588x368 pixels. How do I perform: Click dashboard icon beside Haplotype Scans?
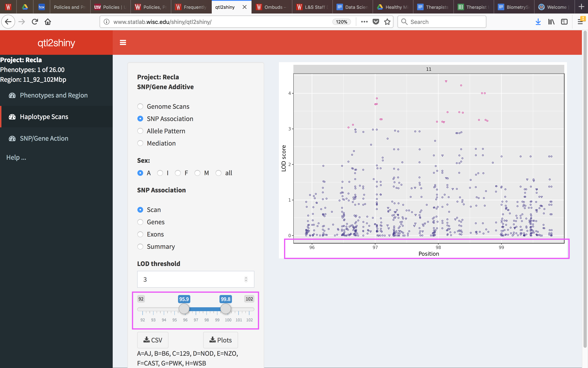pos(12,117)
